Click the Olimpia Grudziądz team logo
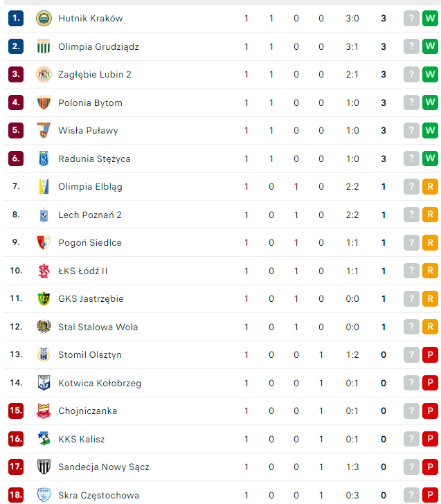The width and height of the screenshot is (441, 504). pyautogui.click(x=44, y=46)
